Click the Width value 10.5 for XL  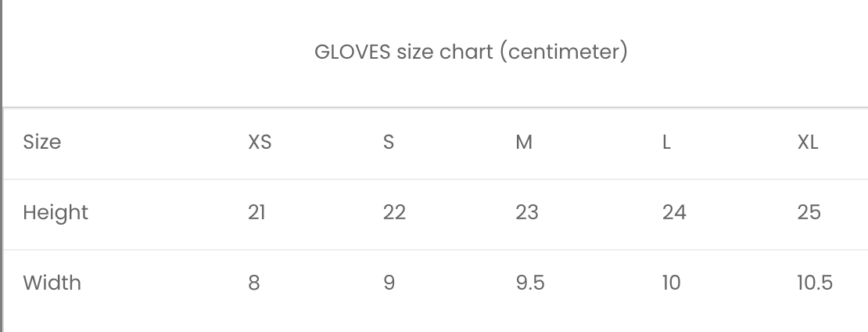[x=815, y=283]
